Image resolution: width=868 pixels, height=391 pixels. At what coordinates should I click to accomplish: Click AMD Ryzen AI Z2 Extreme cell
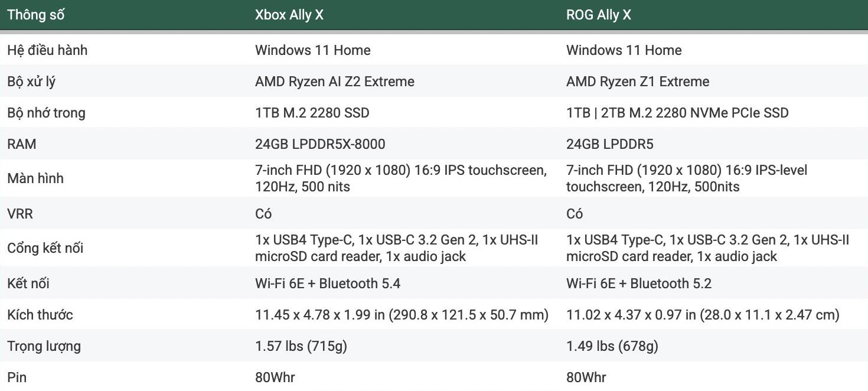tap(335, 82)
